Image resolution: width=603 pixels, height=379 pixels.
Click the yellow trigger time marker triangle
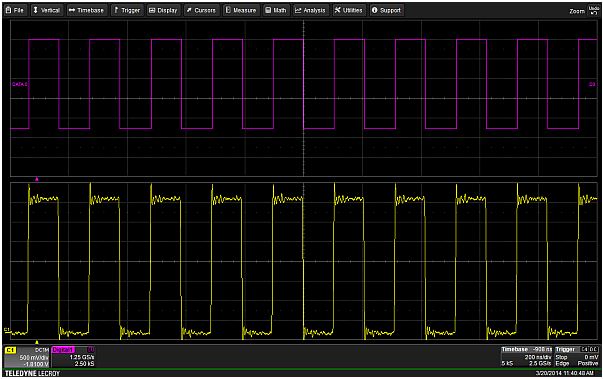[37, 342]
